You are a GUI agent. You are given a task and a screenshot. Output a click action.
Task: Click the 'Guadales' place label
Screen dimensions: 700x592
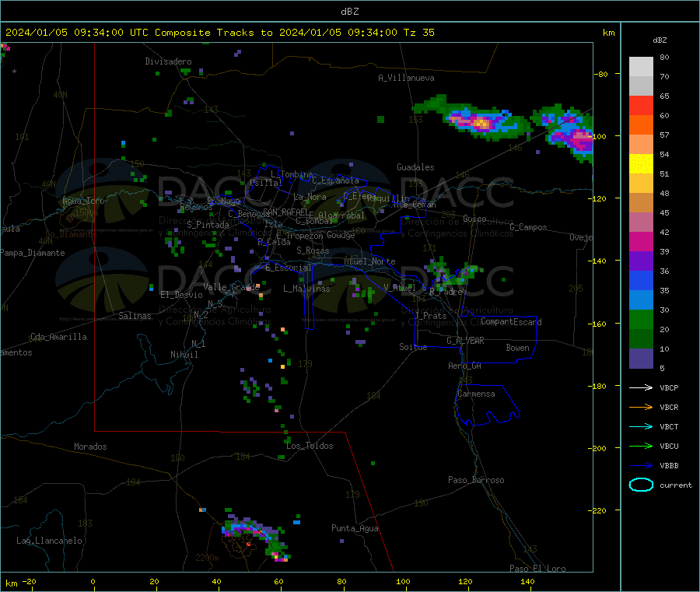415,167
